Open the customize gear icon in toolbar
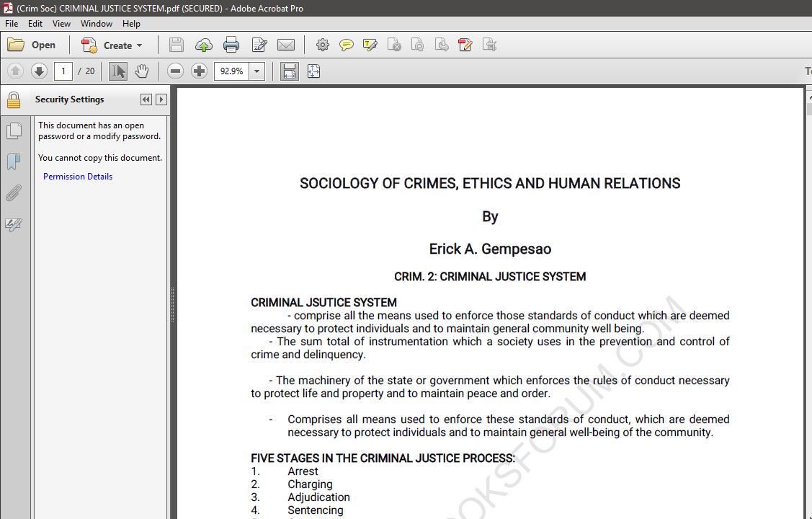Screen dimensions: 812x519 coord(323,45)
